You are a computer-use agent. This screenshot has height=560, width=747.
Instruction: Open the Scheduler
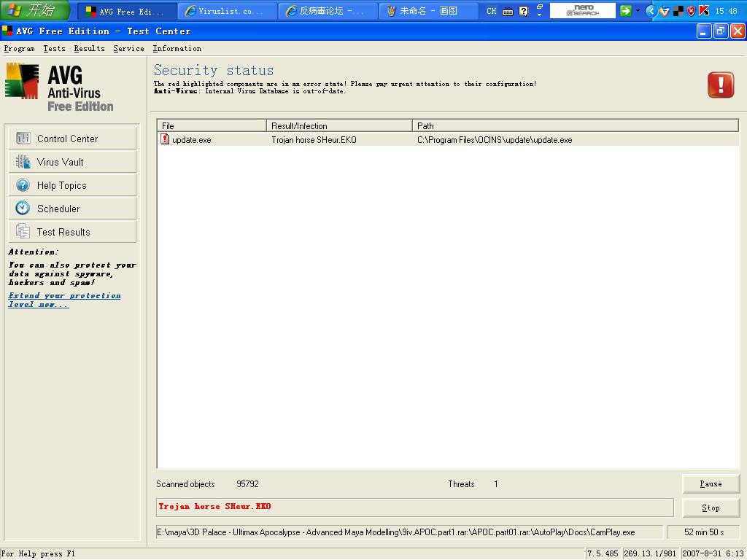pos(72,209)
